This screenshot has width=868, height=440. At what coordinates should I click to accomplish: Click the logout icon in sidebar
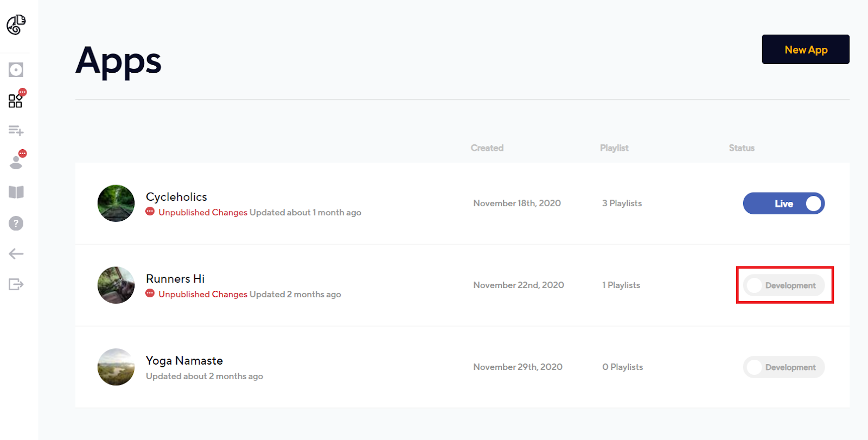point(16,284)
